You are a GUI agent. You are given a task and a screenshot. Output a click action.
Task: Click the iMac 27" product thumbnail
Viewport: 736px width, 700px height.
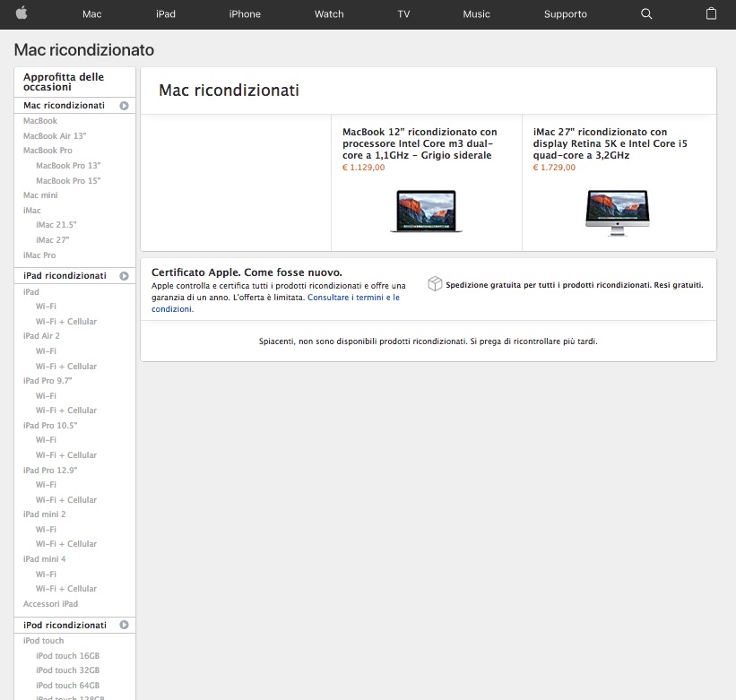coord(617,212)
